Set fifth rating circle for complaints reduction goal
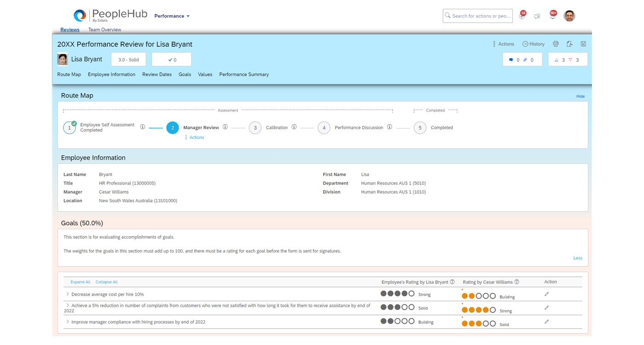Viewport: 644px width, 345px height. tap(493, 310)
